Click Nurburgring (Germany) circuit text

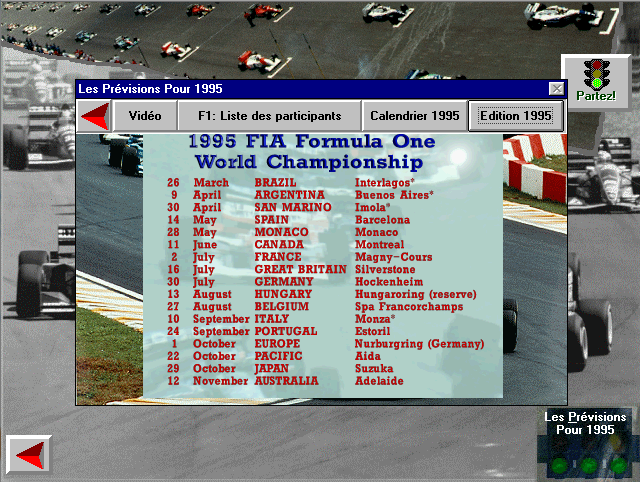419,344
